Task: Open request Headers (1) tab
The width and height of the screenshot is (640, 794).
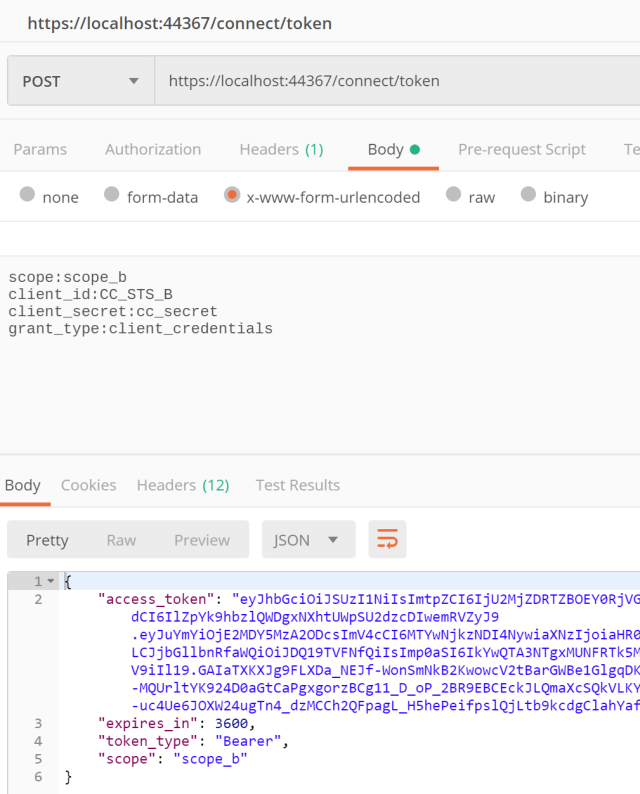Action: coord(281,149)
